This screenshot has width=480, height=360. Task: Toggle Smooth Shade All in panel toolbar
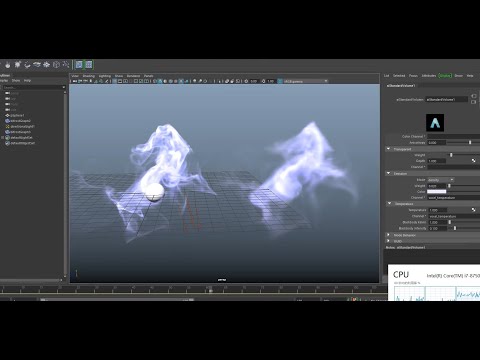(160, 81)
